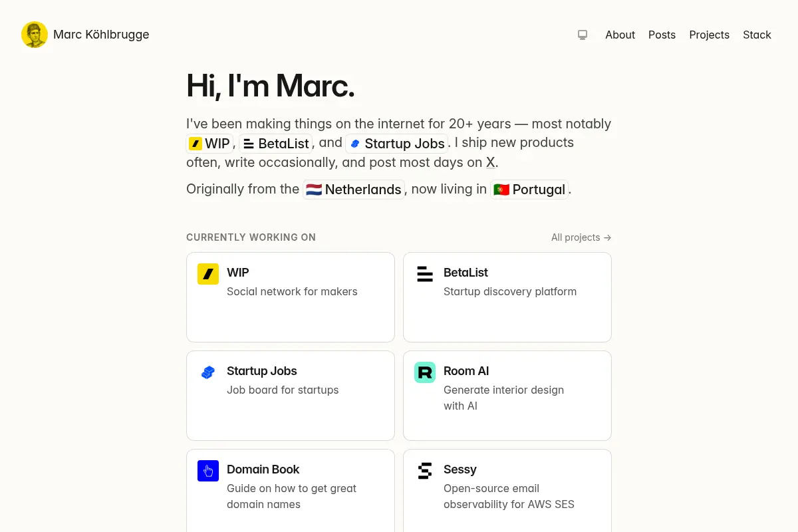Viewport: 798px width, 532px height.
Task: Click the Sessy logo icon
Action: point(425,471)
